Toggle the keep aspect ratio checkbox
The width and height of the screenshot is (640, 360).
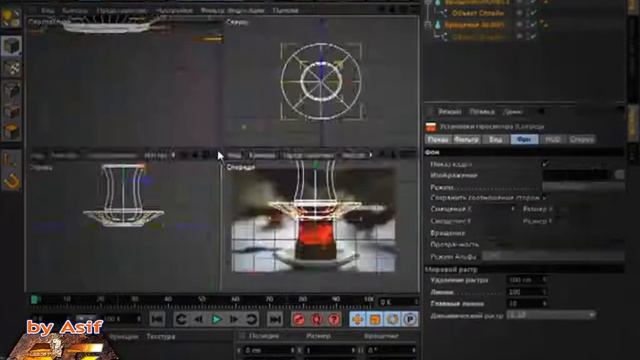point(545,198)
